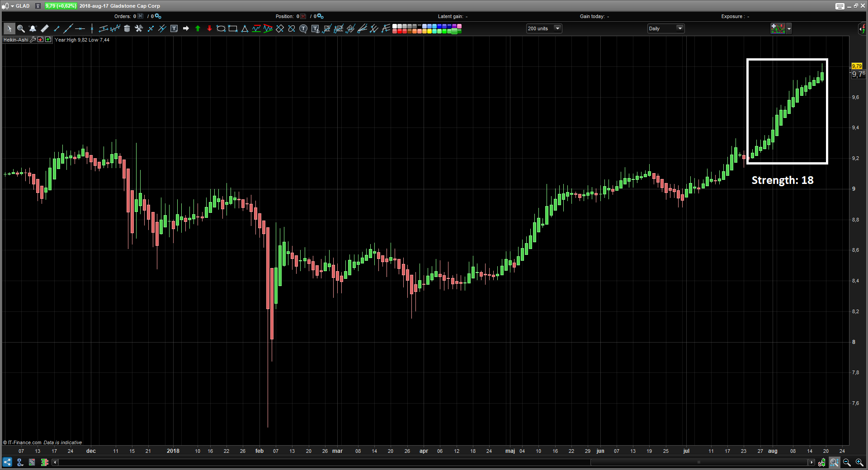The height and width of the screenshot is (470, 868).
Task: Click the IT-Finance.com link
Action: [x=24, y=442]
